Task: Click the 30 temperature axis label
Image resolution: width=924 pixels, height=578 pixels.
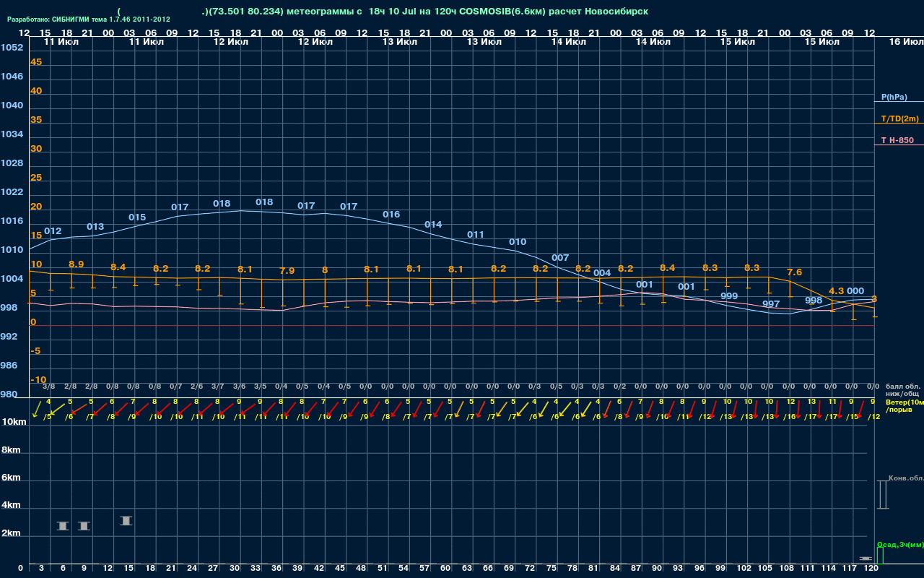Action: tap(36, 149)
